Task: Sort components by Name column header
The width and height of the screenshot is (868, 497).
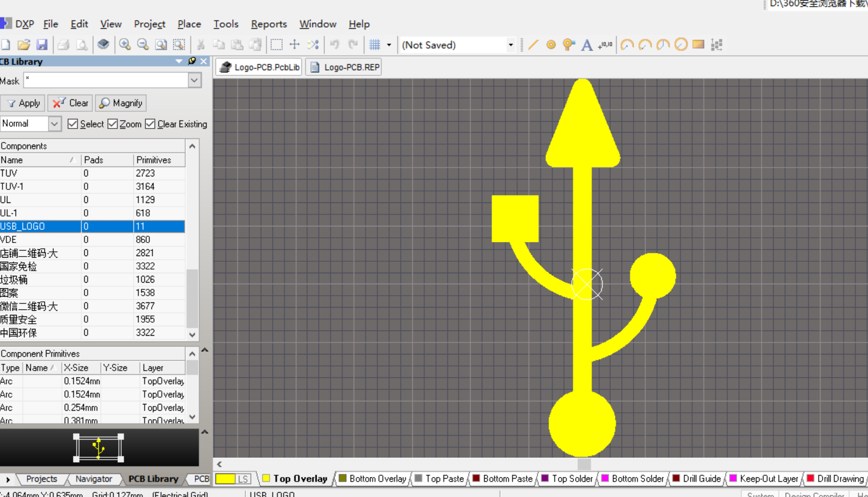Action: (40, 160)
